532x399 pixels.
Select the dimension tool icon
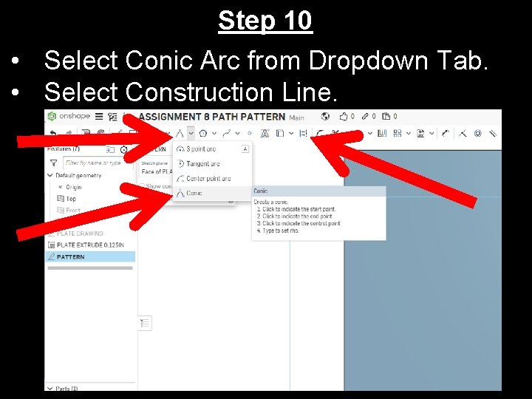446,133
